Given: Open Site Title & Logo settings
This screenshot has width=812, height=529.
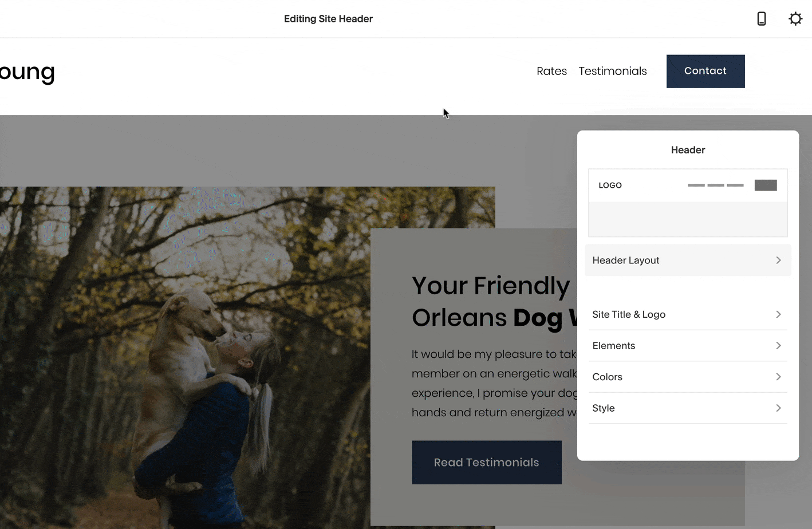Looking at the screenshot, I should point(688,314).
